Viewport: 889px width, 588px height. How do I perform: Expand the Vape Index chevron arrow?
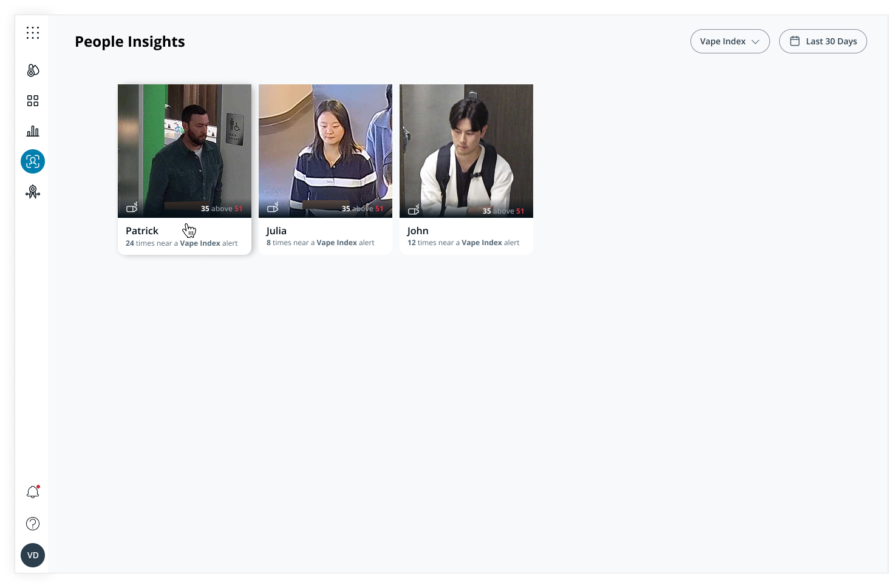755,41
